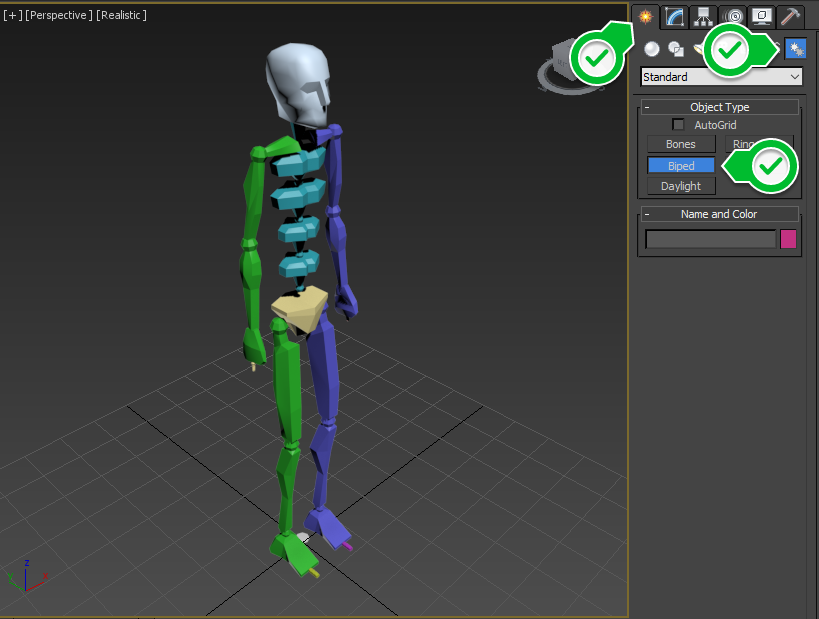Switch to the Motion panel tab
Viewport: 819px width, 619px height.
tap(733, 17)
